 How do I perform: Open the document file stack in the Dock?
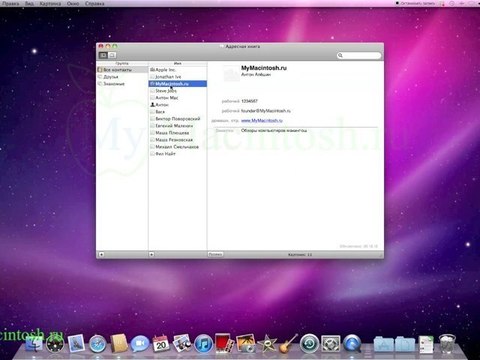(426, 344)
